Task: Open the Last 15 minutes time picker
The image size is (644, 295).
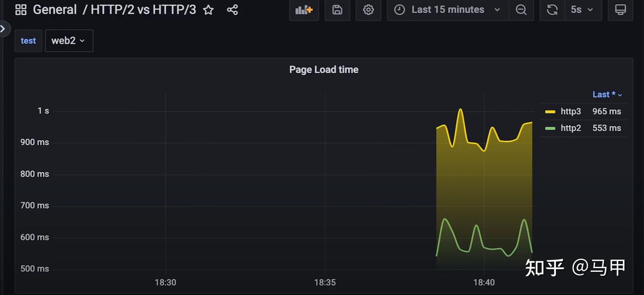Action: 448,10
